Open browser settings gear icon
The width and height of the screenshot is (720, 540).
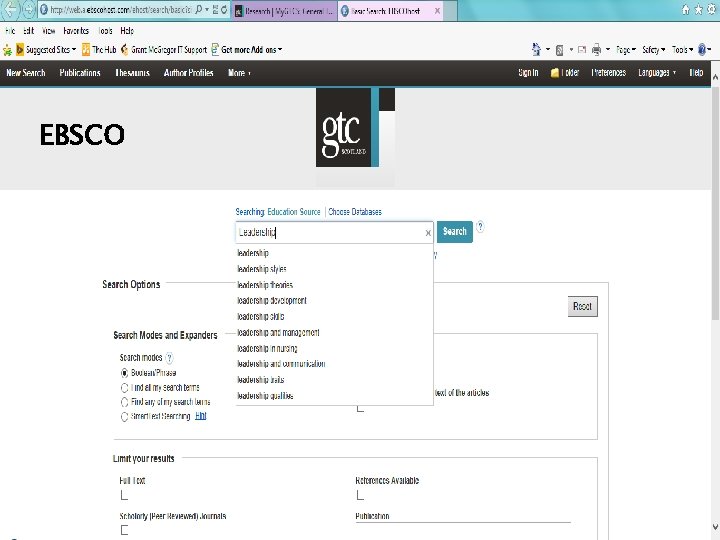711,10
